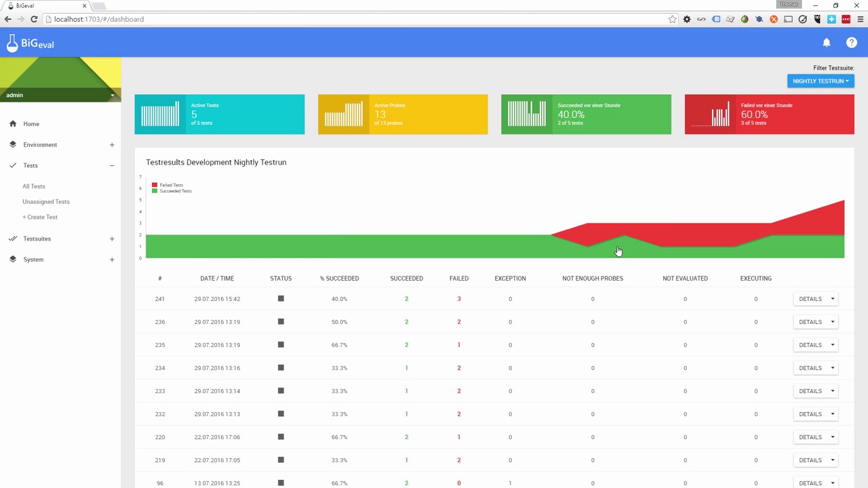The image size is (868, 488).
Task: Click the Testresults Development Nightly Testrun heading
Action: coord(216,162)
